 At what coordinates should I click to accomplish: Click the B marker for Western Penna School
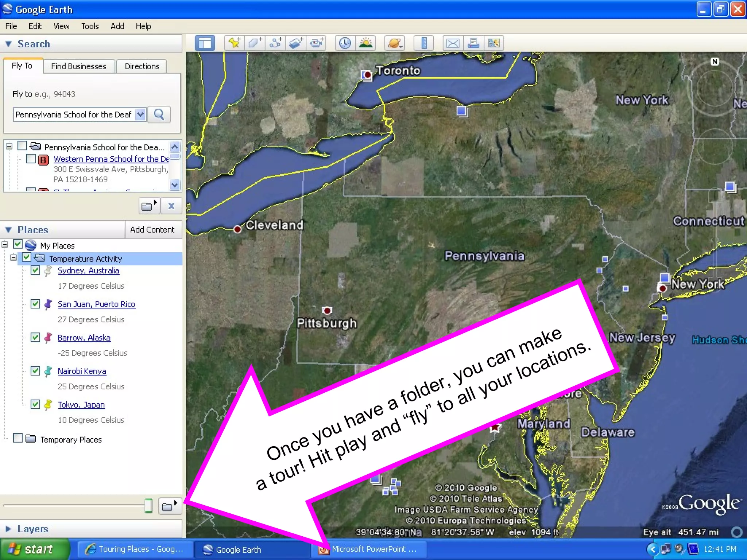pyautogui.click(x=43, y=160)
